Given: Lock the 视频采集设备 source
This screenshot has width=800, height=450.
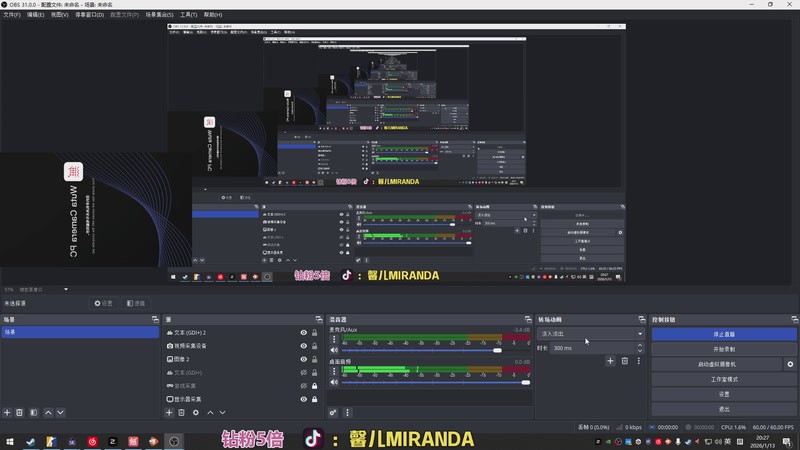Looking at the screenshot, I should click(315, 346).
